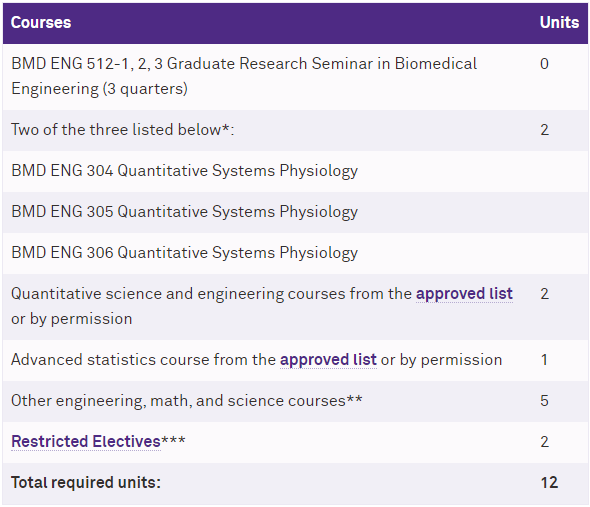Select the BMD ENG 306 course row
The image size is (590, 507).
pyautogui.click(x=295, y=253)
